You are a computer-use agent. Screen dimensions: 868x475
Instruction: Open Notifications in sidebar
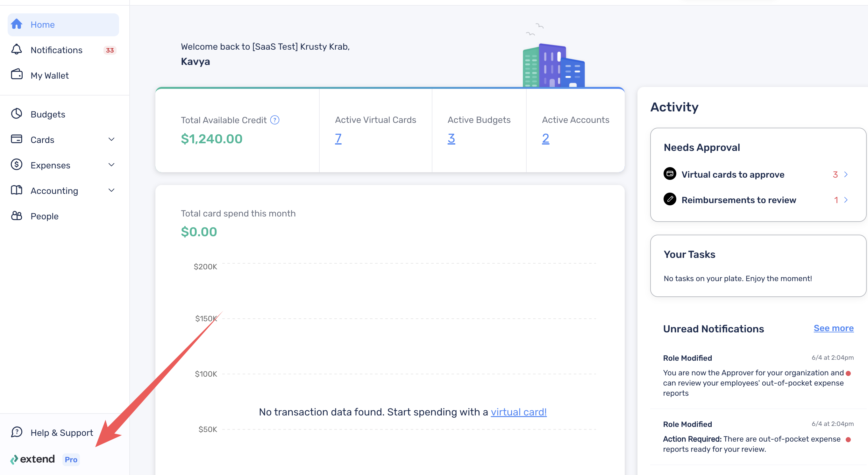pyautogui.click(x=63, y=50)
